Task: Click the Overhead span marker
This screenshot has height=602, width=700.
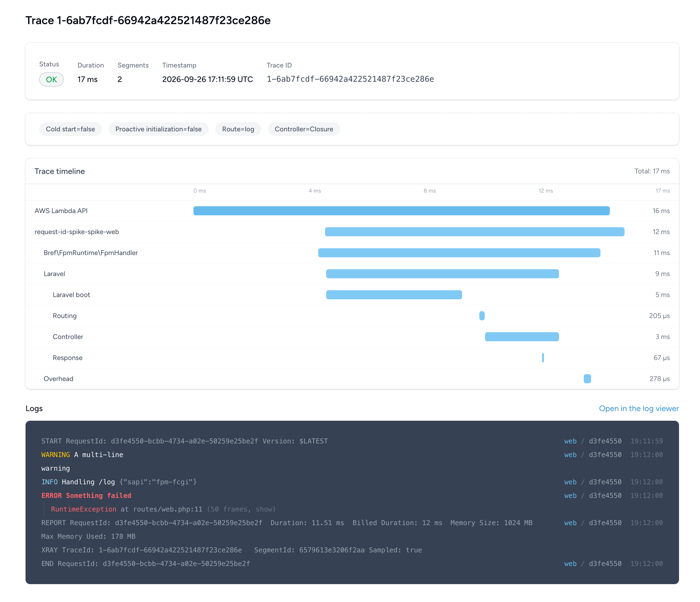Action: coord(587,378)
